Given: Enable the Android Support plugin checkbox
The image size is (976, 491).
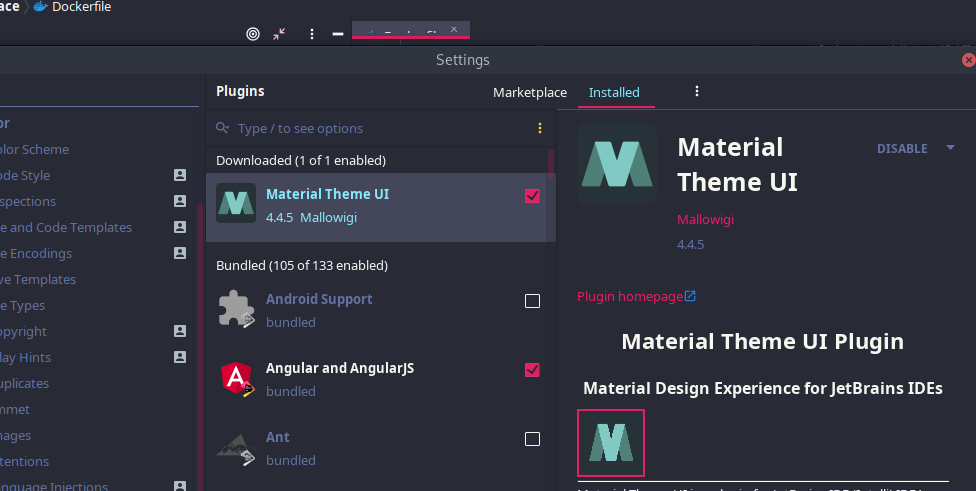Looking at the screenshot, I should (x=532, y=301).
